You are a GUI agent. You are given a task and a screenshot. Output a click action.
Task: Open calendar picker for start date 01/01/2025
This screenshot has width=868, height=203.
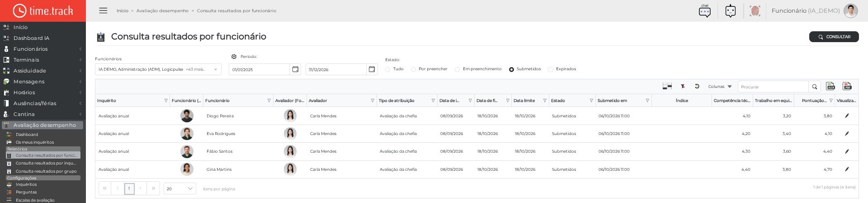pos(295,69)
